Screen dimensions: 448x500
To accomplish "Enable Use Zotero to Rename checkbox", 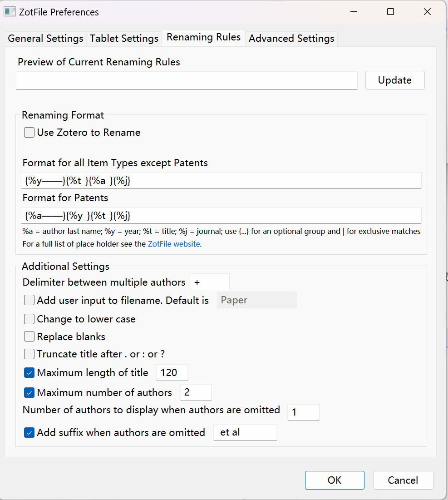I will (x=30, y=133).
